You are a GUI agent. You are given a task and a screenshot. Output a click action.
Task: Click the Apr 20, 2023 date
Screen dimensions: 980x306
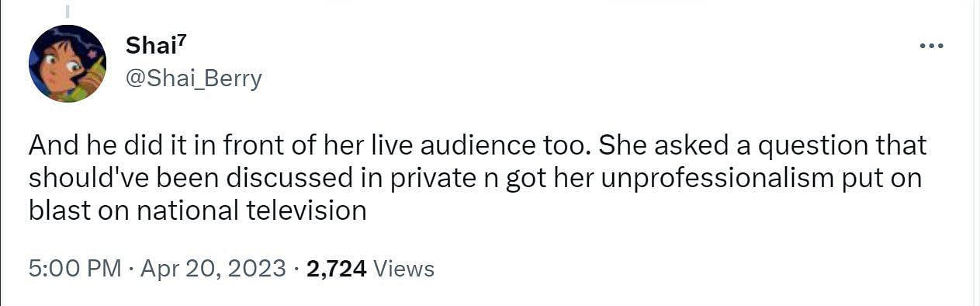pos(214,269)
